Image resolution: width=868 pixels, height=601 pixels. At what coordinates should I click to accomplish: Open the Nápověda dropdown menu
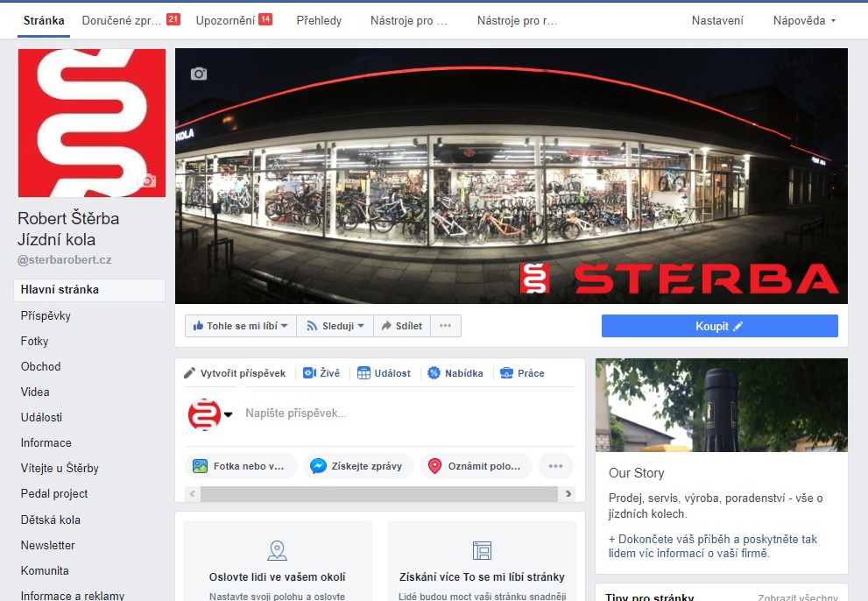804,20
